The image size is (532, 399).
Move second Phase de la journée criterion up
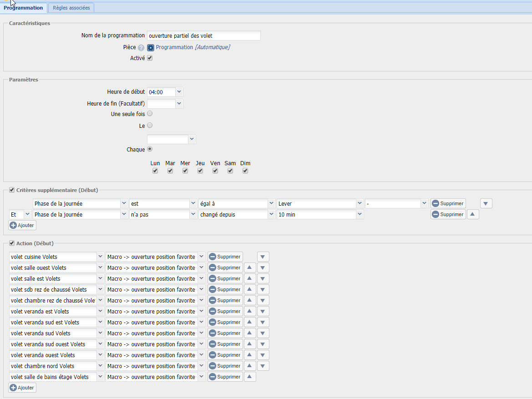click(473, 214)
